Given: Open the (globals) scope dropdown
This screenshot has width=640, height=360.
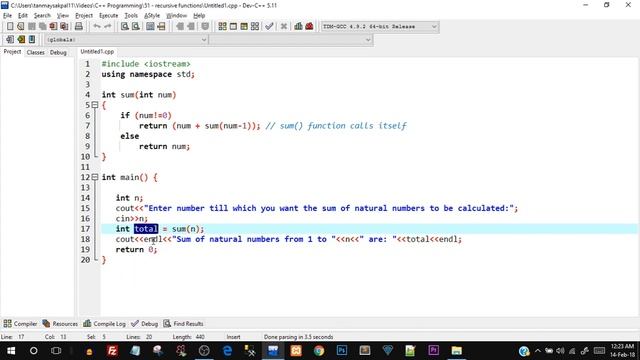Looking at the screenshot, I should coord(127,40).
